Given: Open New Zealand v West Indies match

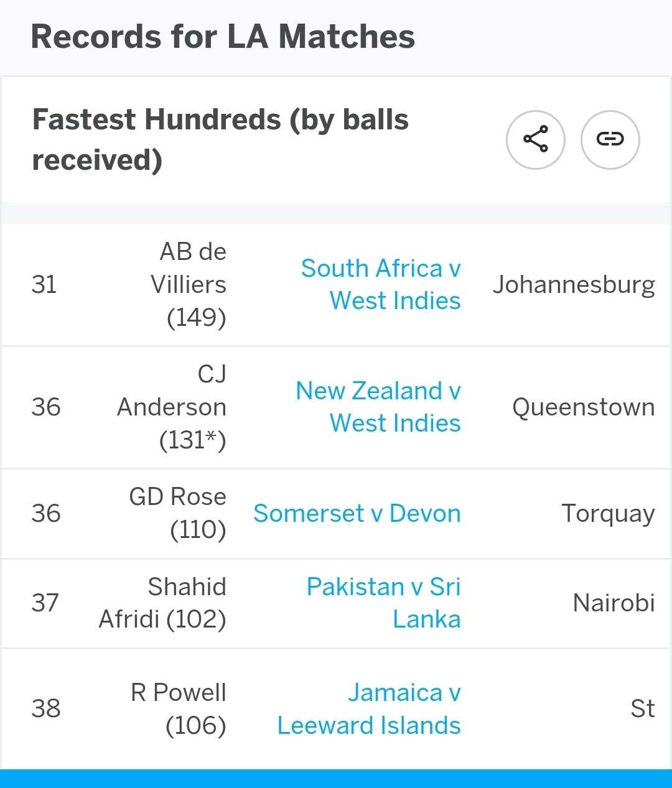Looking at the screenshot, I should click(378, 407).
